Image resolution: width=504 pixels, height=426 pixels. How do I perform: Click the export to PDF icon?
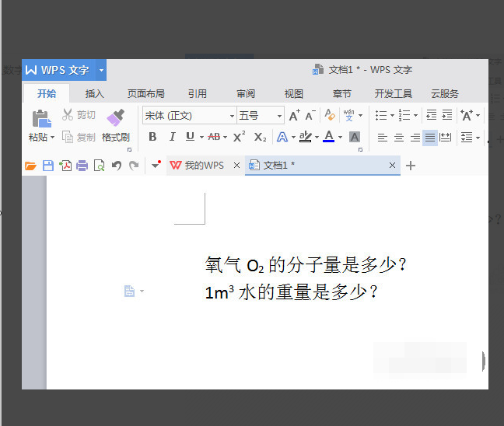click(65, 166)
